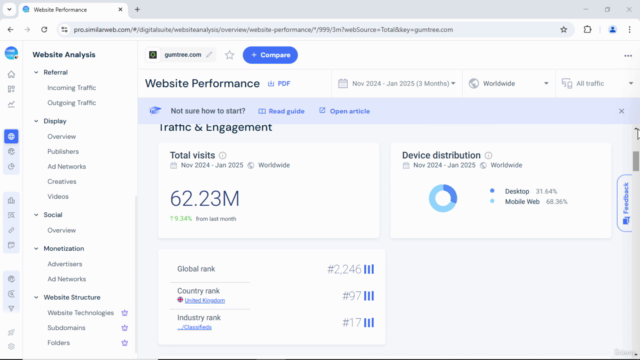This screenshot has height=360, width=640.
Task: Open Overview under Social
Action: (x=61, y=230)
